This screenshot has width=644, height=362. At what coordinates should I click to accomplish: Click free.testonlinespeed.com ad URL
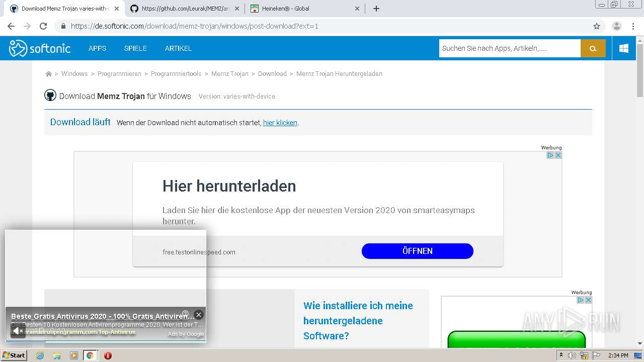(x=199, y=252)
